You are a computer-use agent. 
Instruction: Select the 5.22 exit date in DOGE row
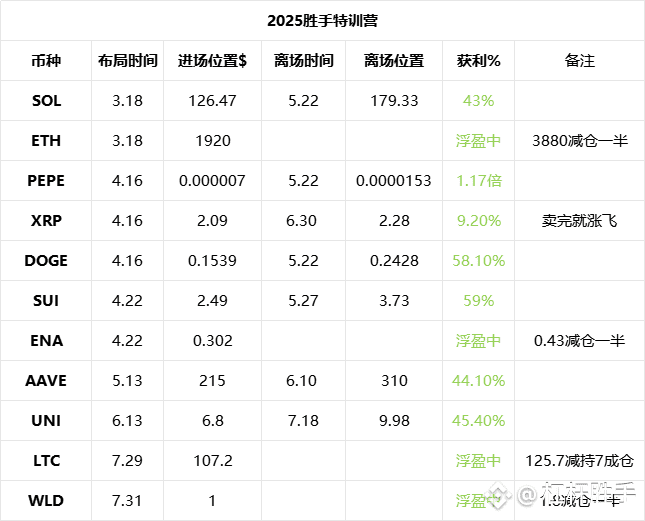pyautogui.click(x=304, y=261)
